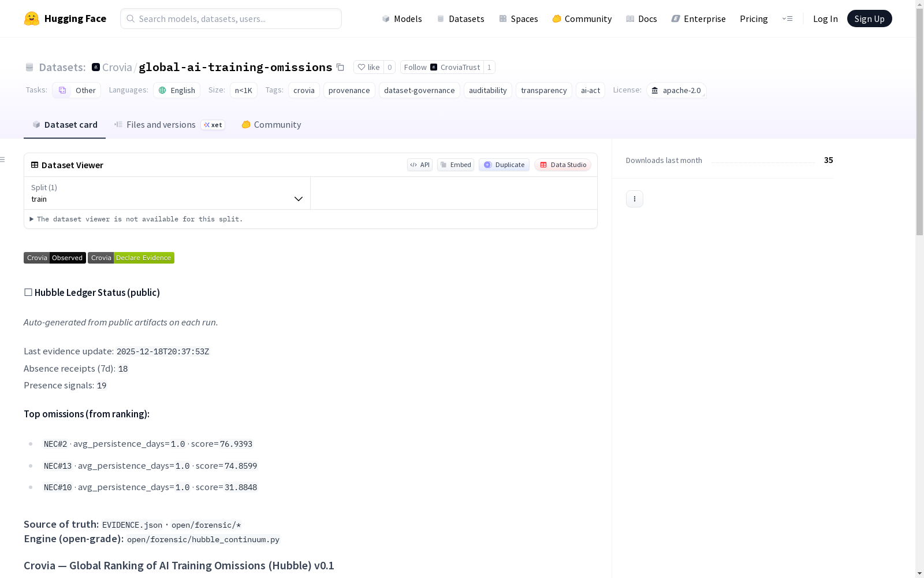Image resolution: width=924 pixels, height=578 pixels.
Task: Click the CroviaTrust follower count
Action: point(489,67)
